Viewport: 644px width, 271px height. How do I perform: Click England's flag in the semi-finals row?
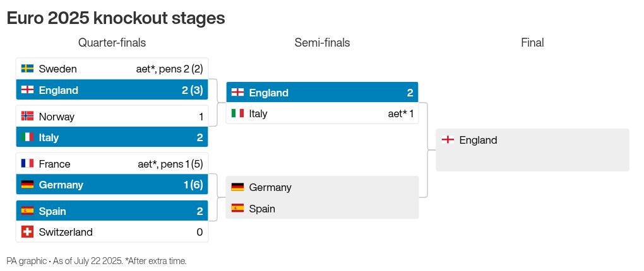238,92
